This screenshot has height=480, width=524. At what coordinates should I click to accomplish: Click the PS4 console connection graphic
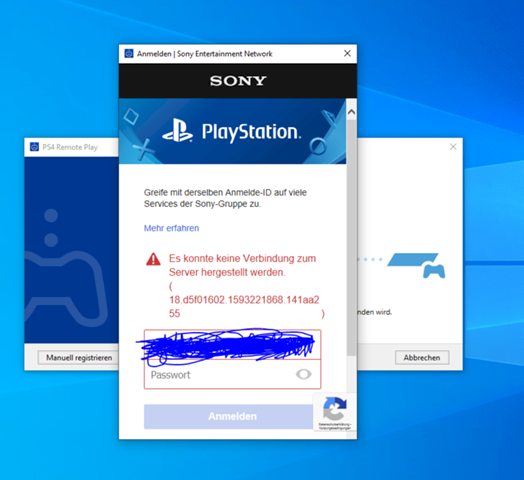coord(416,265)
